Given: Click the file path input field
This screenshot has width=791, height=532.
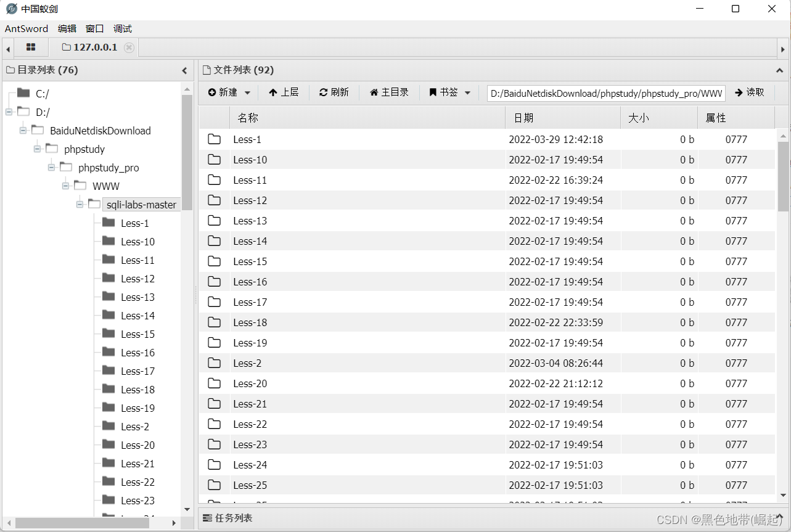Looking at the screenshot, I should [605, 92].
